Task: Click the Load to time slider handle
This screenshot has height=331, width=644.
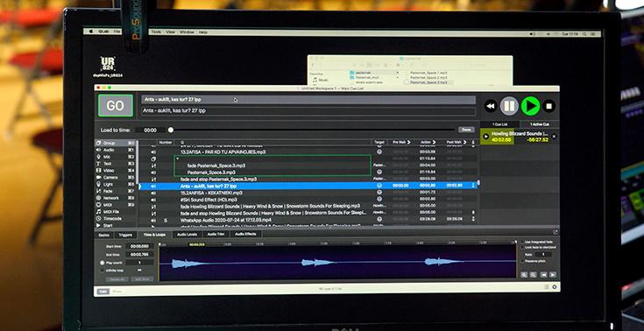Action: pos(171,130)
